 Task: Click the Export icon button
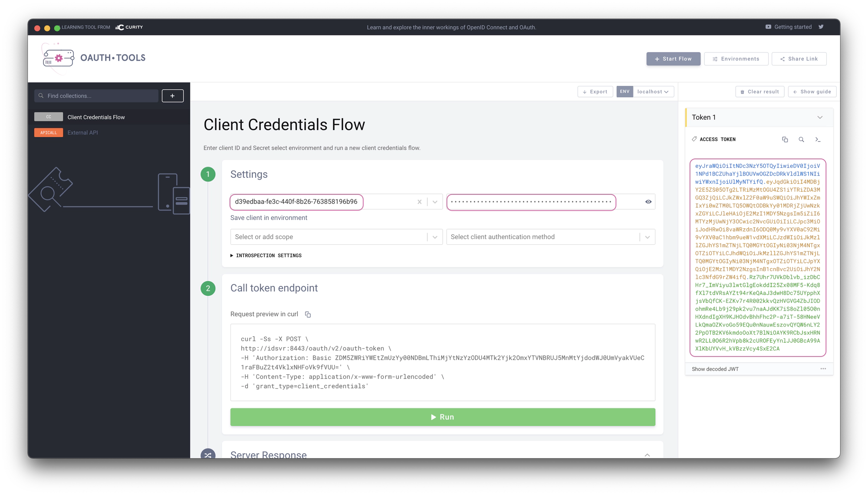coord(594,92)
